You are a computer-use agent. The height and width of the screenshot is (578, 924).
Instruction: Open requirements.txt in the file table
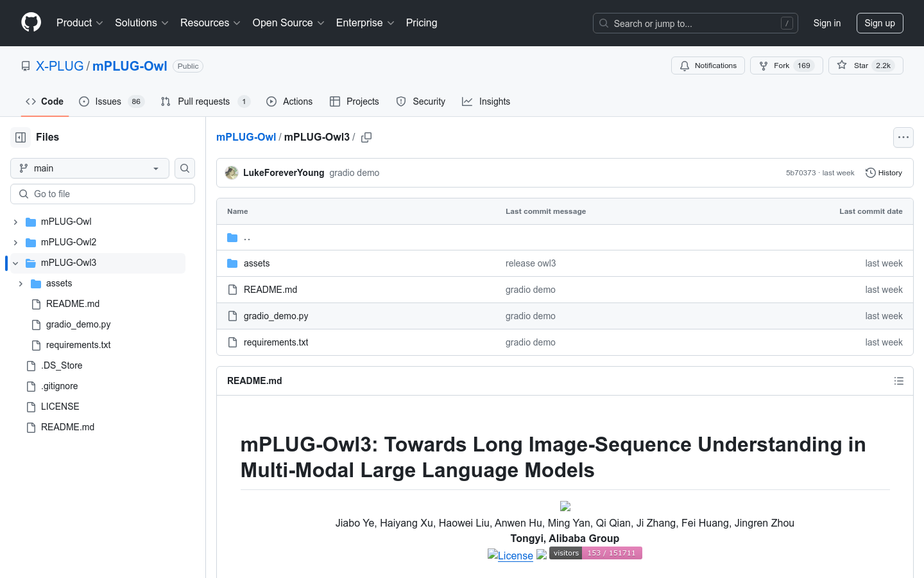(x=276, y=342)
